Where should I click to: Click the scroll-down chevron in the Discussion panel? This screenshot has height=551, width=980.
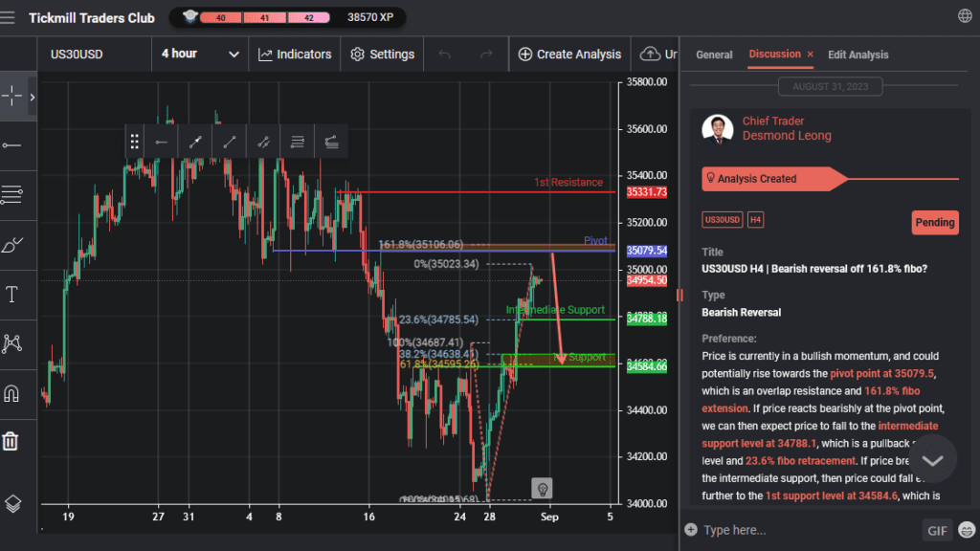(931, 459)
